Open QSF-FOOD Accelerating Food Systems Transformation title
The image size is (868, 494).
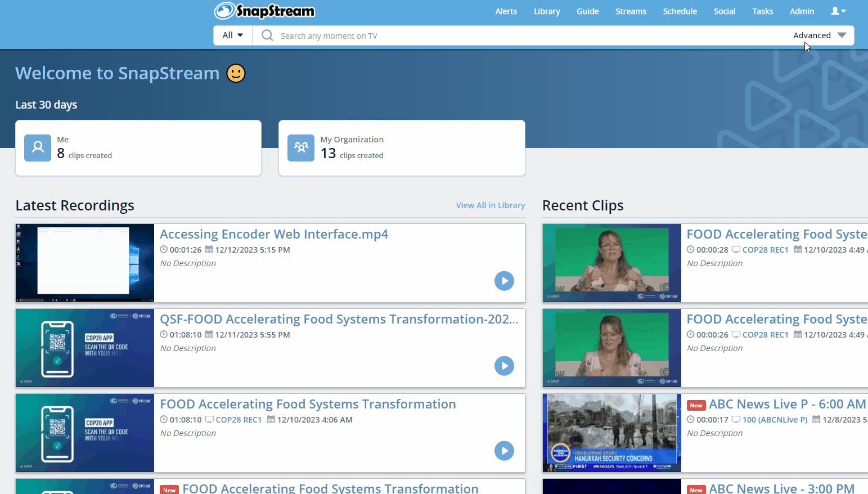(x=339, y=319)
